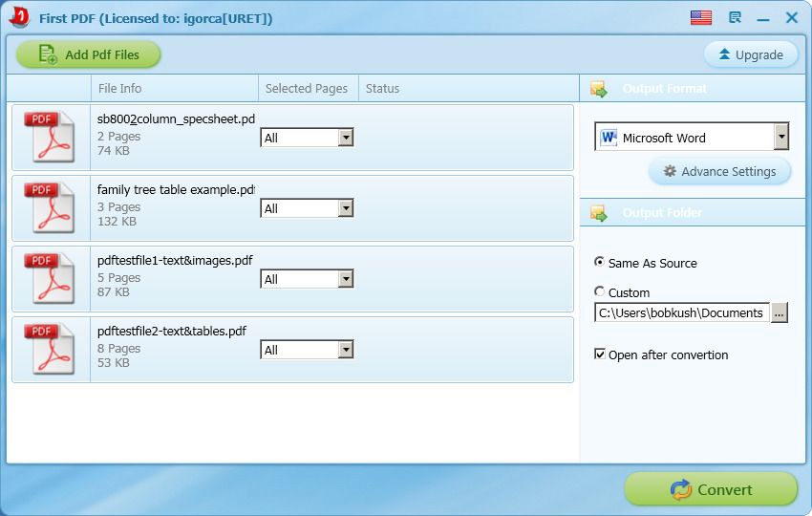The width and height of the screenshot is (812, 516).
Task: Select the family tree table example PDF icon
Action: [49, 207]
